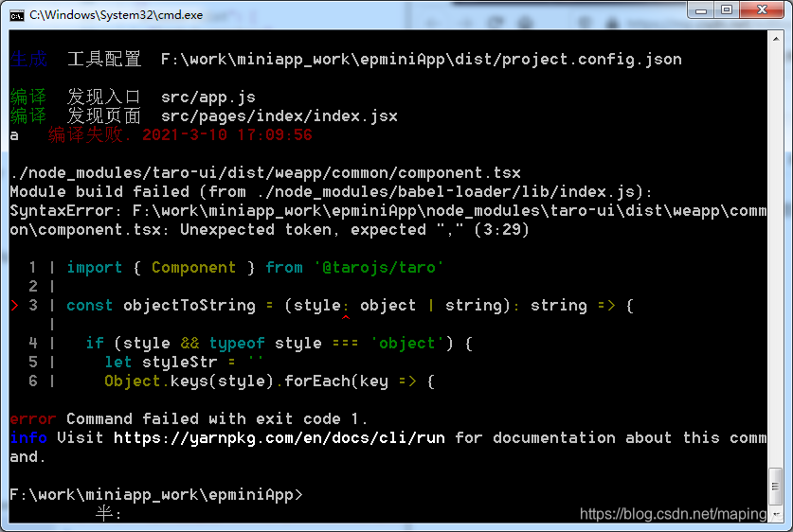This screenshot has width=793, height=532.
Task: Click the title text C:\Windows\System32\cmd.exe
Action: coord(117,15)
